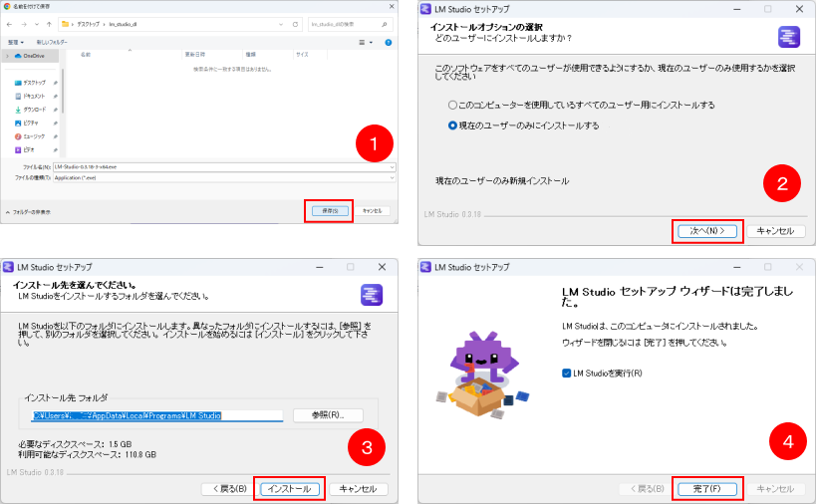The height and width of the screenshot is (504, 816).
Task: Go up one folder level in save dialog
Action: click(x=49, y=25)
